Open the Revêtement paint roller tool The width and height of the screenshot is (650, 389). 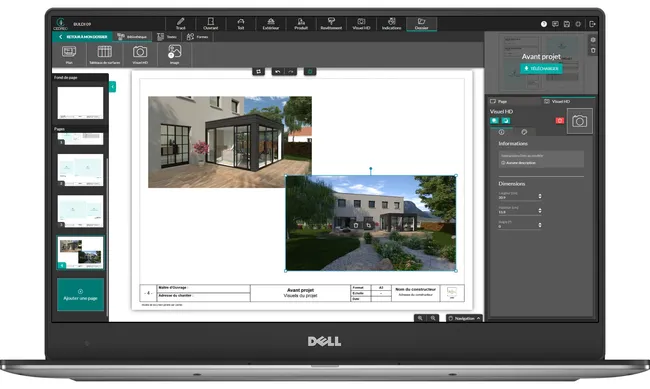[331, 24]
